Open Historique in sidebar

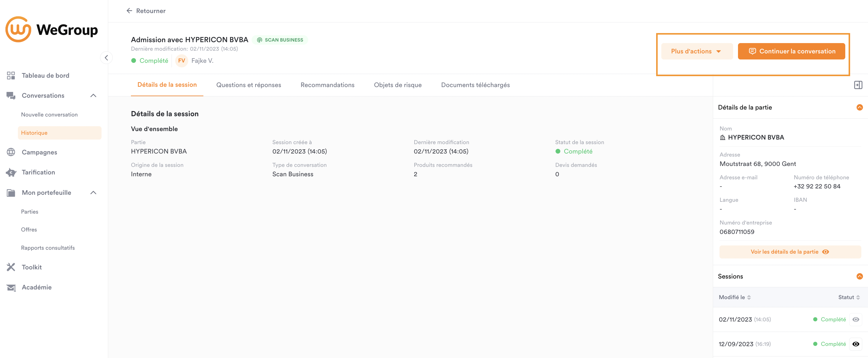[60, 133]
